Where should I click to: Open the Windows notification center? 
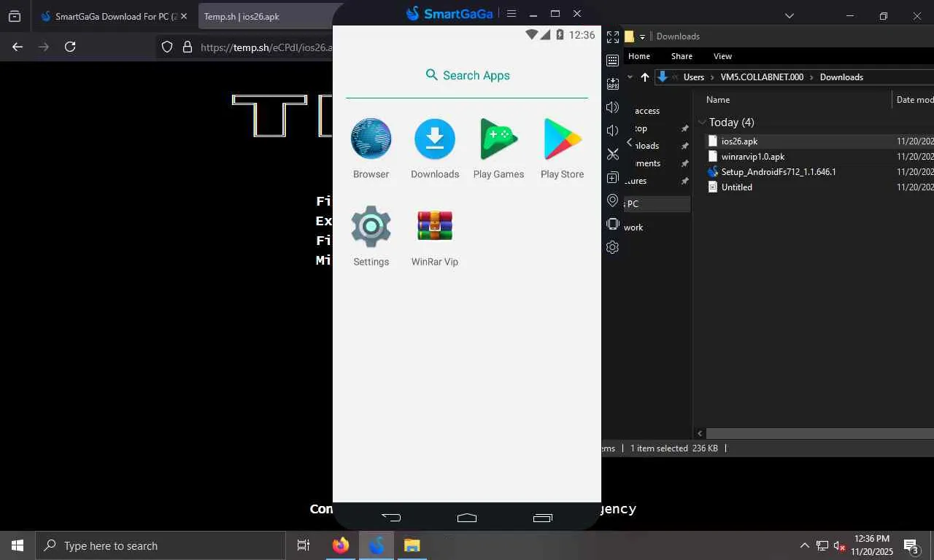(911, 545)
